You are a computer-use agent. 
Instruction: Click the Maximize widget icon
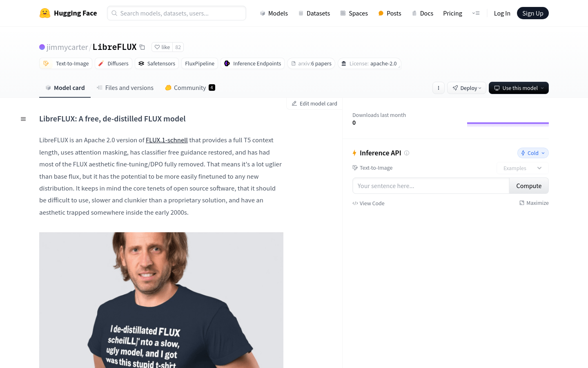522,203
